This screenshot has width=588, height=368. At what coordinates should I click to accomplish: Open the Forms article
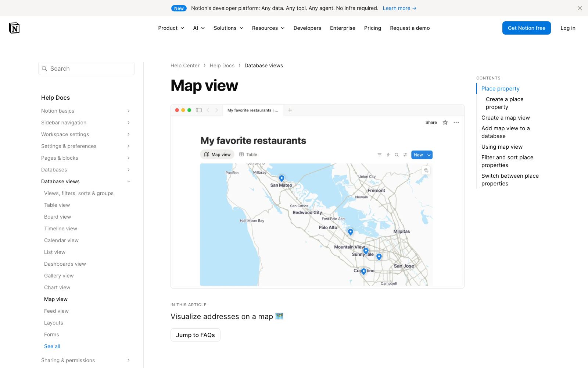(51, 335)
